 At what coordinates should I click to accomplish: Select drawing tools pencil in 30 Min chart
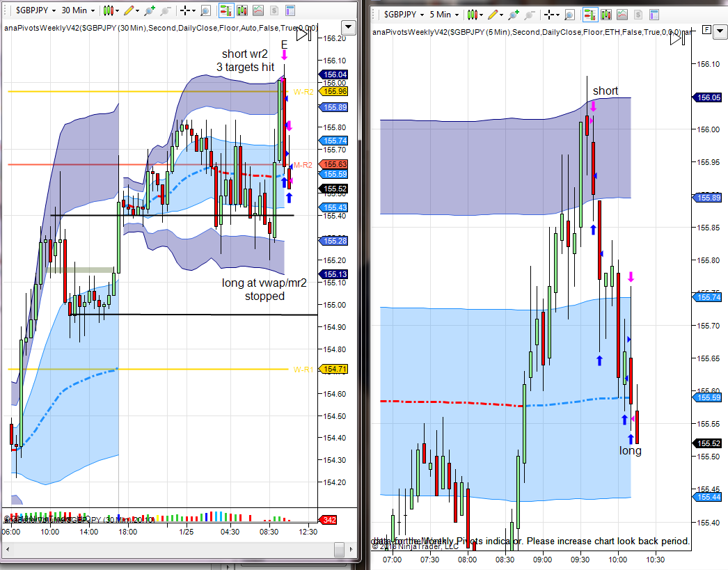128,10
